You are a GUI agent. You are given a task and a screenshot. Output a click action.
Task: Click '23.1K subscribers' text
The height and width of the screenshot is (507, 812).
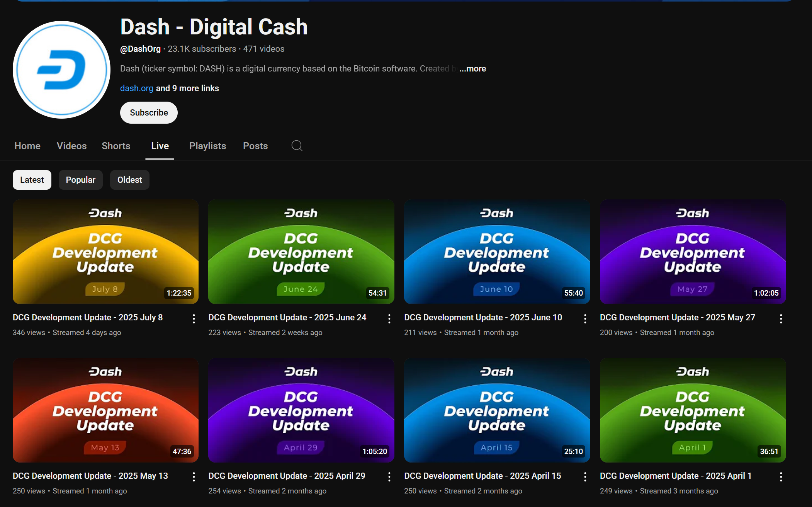pos(202,49)
